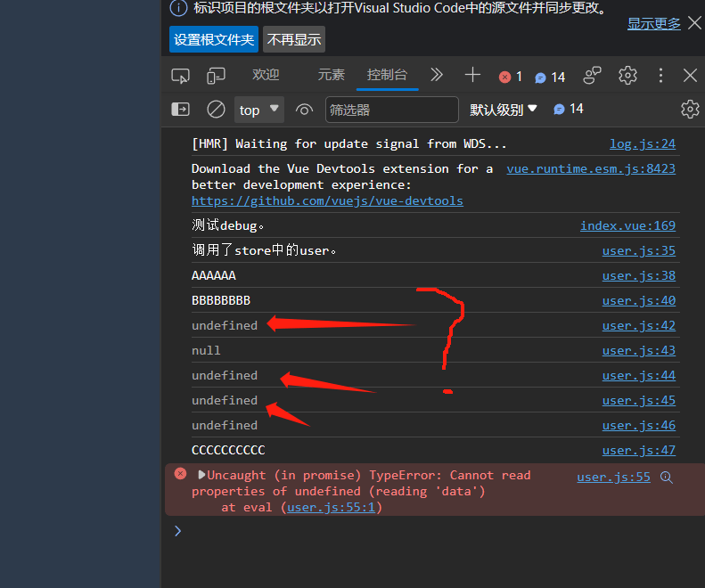Click the magnifier icon beside user.js:55
The image size is (705, 588).
666,478
